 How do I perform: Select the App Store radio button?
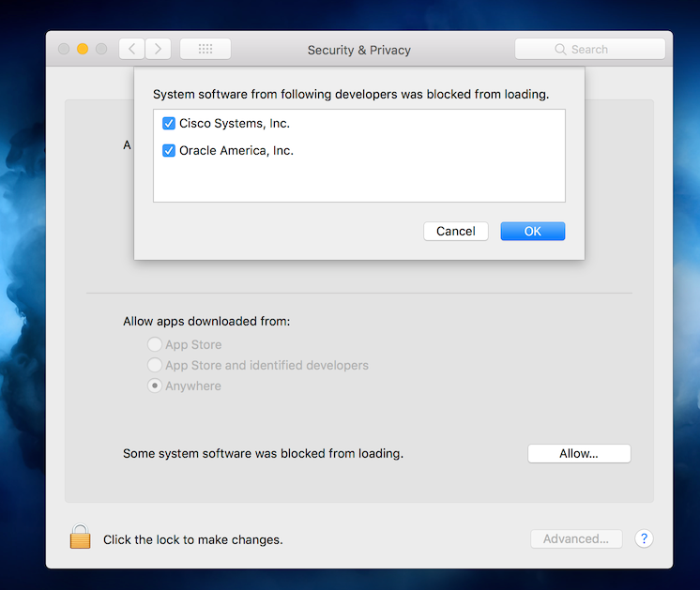click(155, 344)
